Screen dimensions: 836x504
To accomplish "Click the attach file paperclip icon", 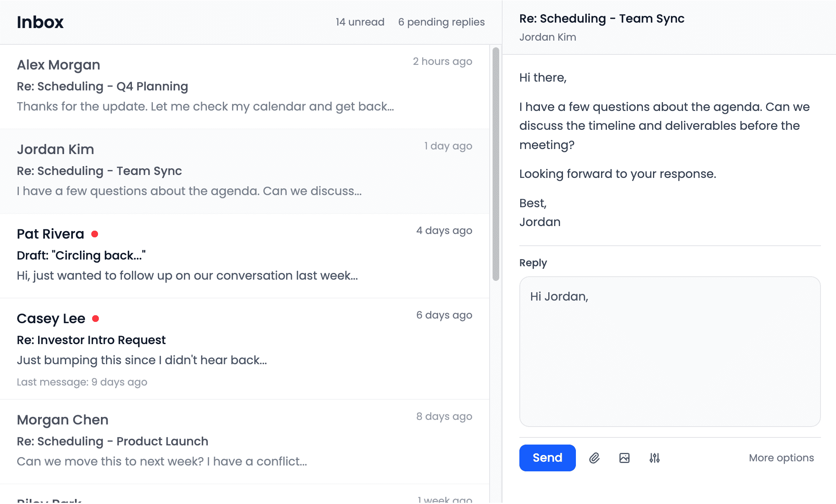I will coord(594,458).
